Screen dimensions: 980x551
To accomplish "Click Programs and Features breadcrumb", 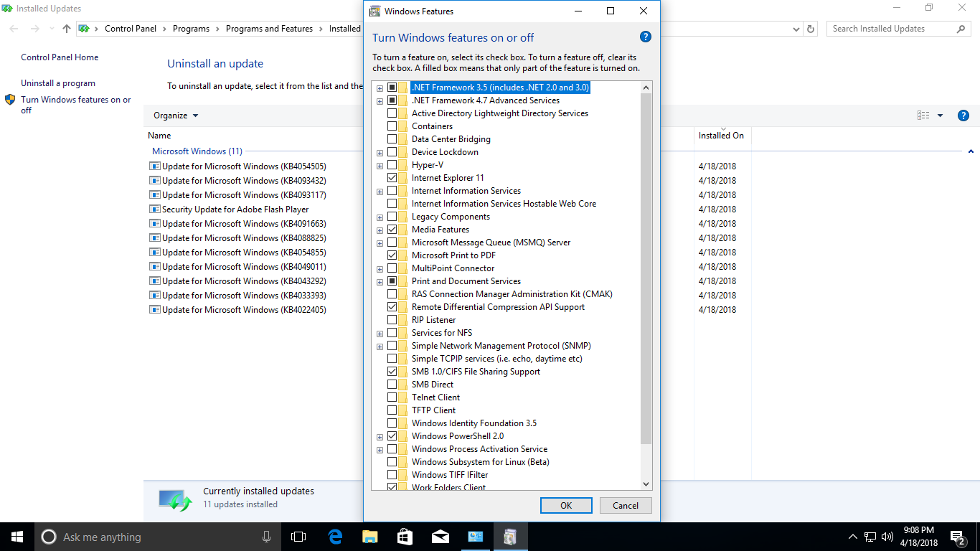I will coord(269,29).
